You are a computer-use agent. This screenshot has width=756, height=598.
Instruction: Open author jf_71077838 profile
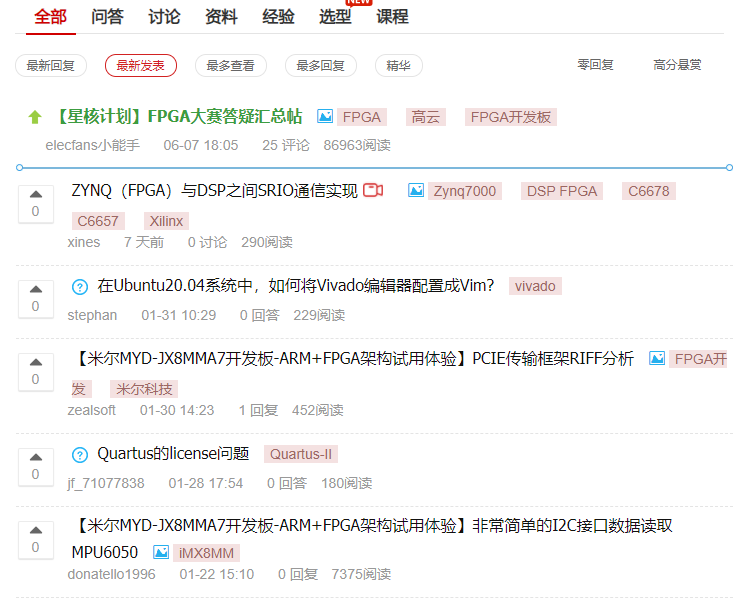click(x=106, y=483)
